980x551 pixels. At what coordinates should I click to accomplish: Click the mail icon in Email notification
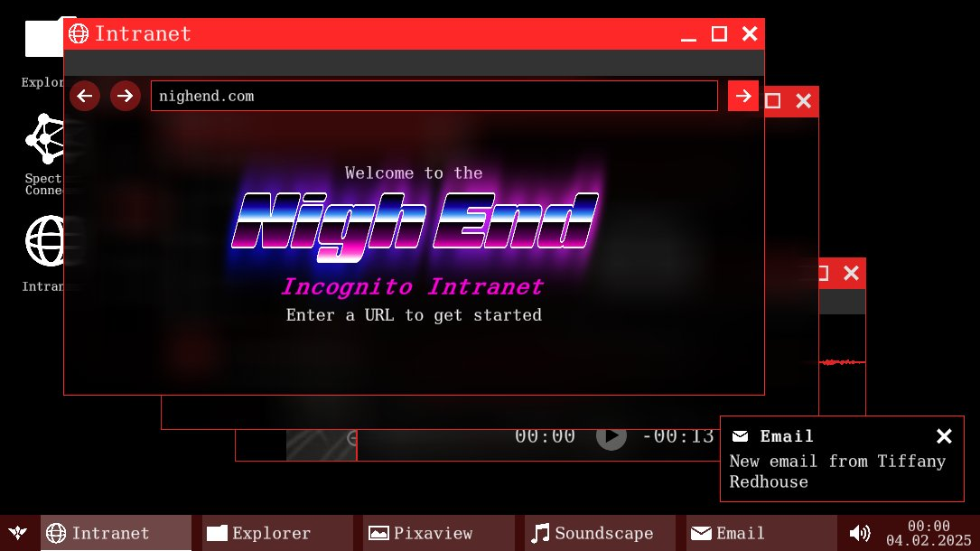(741, 436)
